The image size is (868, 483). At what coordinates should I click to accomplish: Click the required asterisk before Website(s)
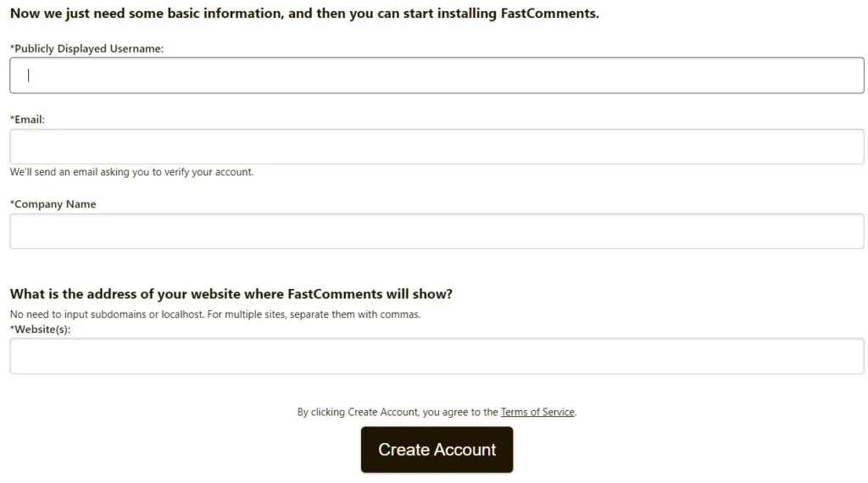coord(12,328)
